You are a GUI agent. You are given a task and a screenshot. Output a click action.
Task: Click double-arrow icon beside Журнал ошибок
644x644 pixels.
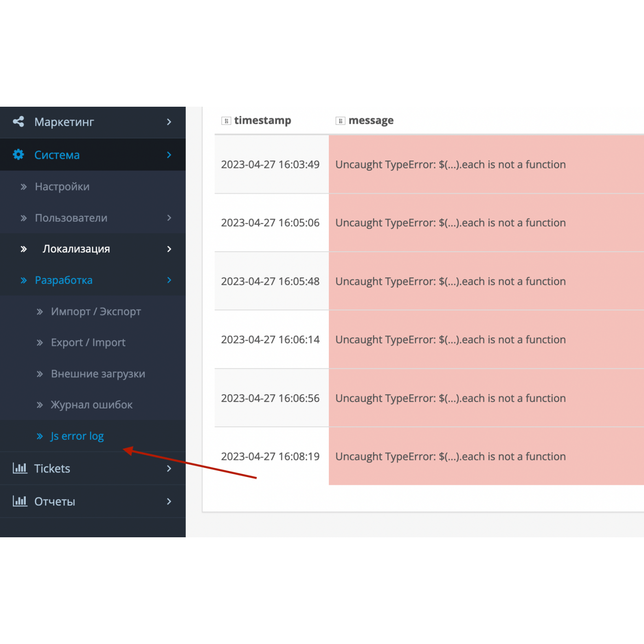pyautogui.click(x=40, y=405)
